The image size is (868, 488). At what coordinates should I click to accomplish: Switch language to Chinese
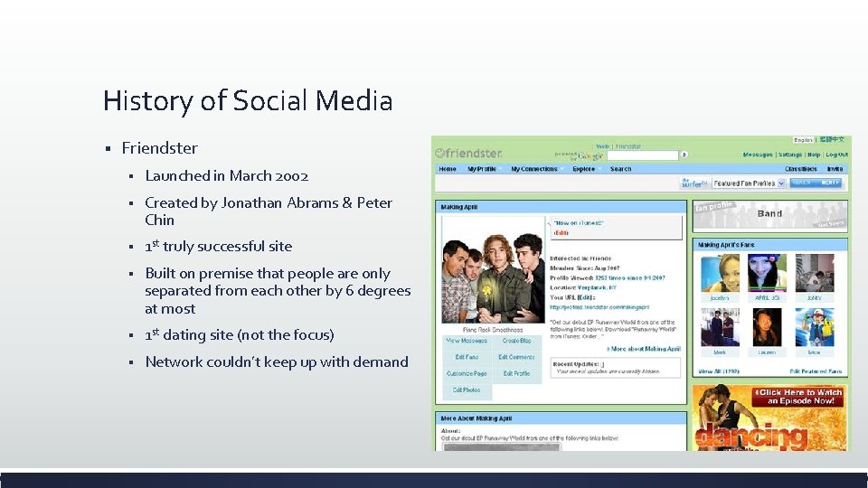(x=832, y=139)
